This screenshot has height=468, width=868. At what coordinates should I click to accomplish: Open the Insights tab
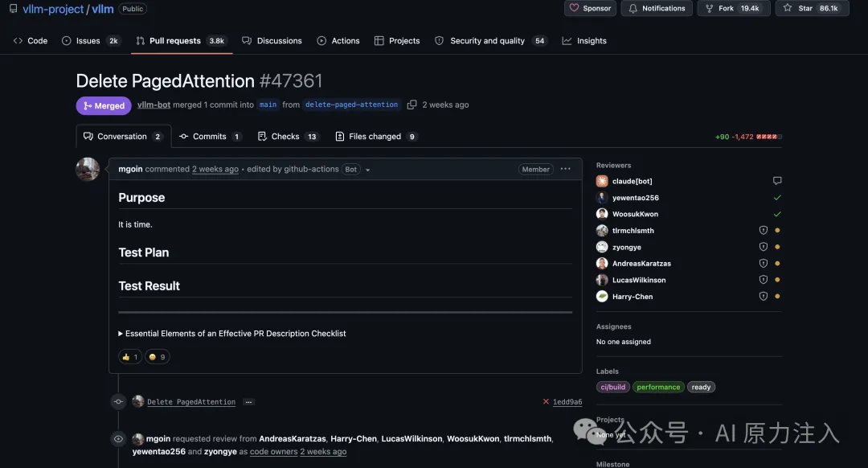(x=584, y=41)
